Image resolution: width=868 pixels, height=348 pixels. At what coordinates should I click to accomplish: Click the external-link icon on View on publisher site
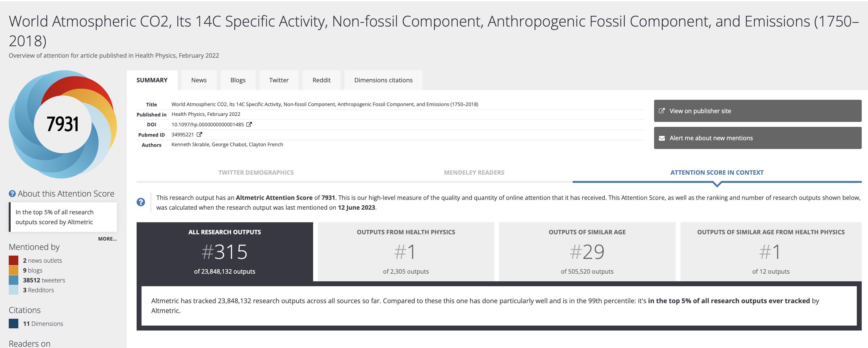click(662, 111)
